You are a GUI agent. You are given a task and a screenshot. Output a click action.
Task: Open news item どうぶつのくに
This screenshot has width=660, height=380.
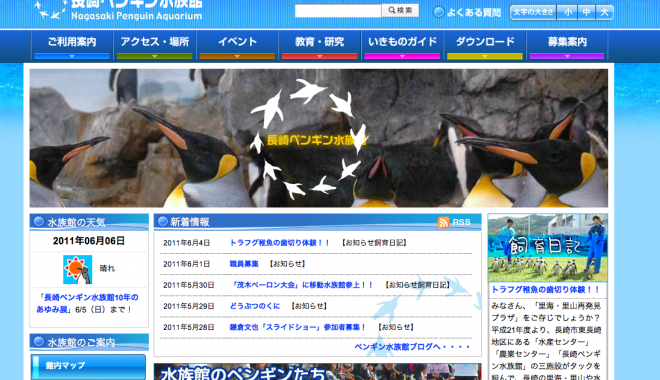tap(255, 306)
